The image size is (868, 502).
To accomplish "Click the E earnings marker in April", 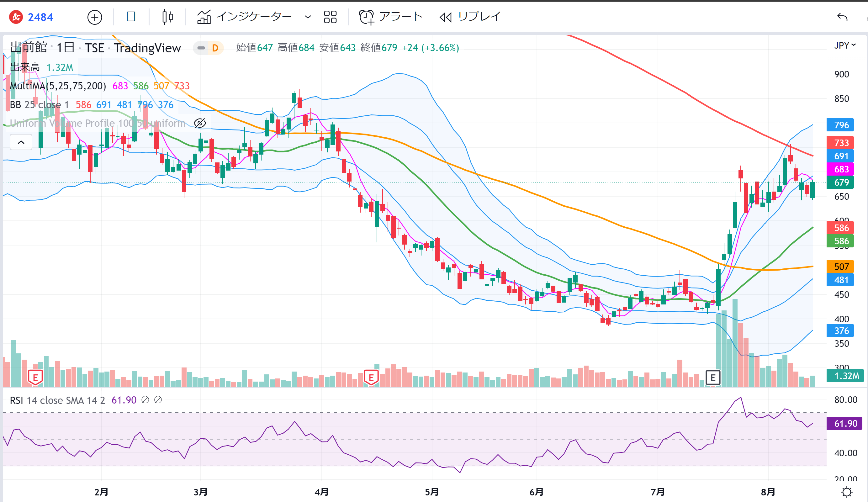I will (x=371, y=378).
